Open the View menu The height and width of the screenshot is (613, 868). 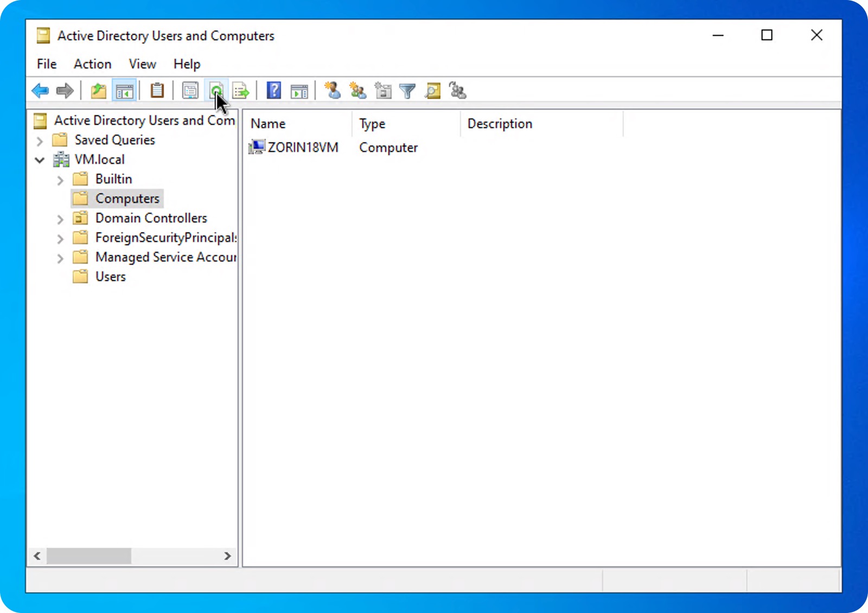click(x=142, y=64)
